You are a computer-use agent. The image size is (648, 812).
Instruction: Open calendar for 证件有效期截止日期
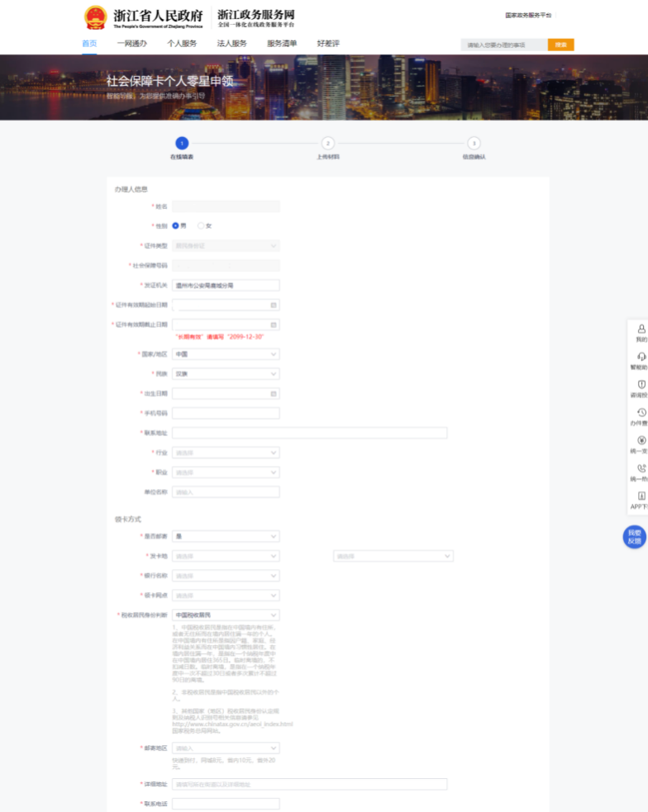tap(274, 325)
